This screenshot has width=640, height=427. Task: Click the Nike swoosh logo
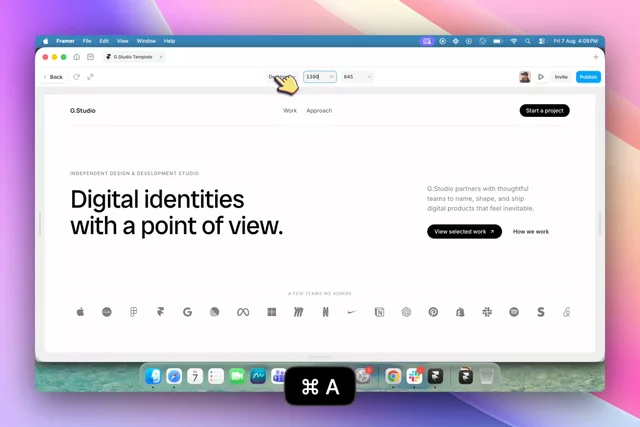(352, 312)
